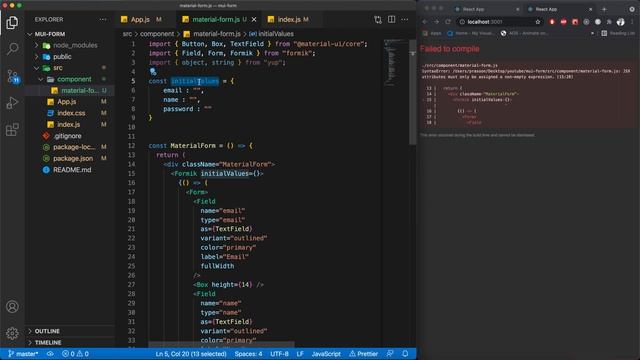Open the Accounts menu in activity bar
The height and width of the screenshot is (360, 640).
[12, 307]
